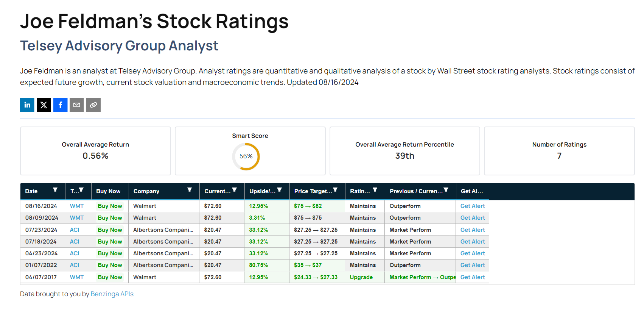644x311 pixels.
Task: Click Buy Now in 08/16/2024 row
Action: tap(110, 206)
